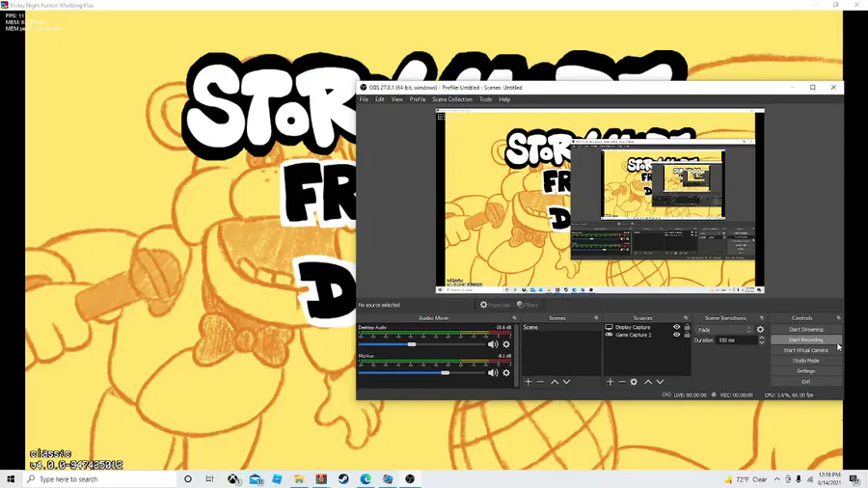The height and width of the screenshot is (488, 868).
Task: Pop out the Scenes dock
Action: tap(596, 318)
